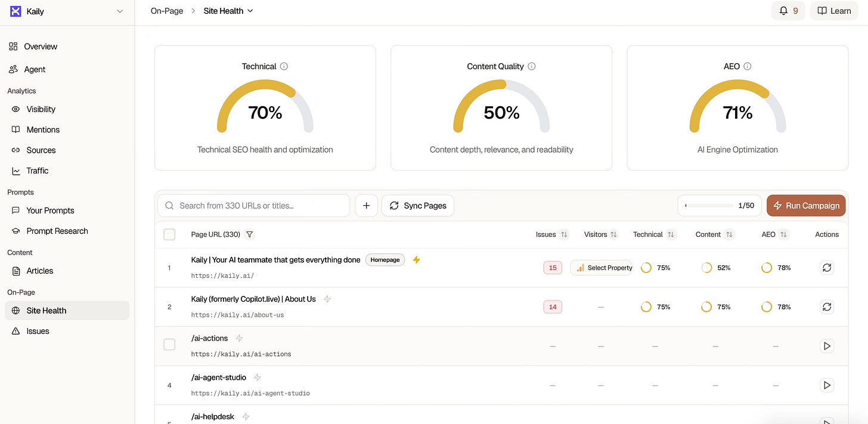Click the https://kaily.ai/about-us URL
The width and height of the screenshot is (868, 424).
(x=237, y=315)
